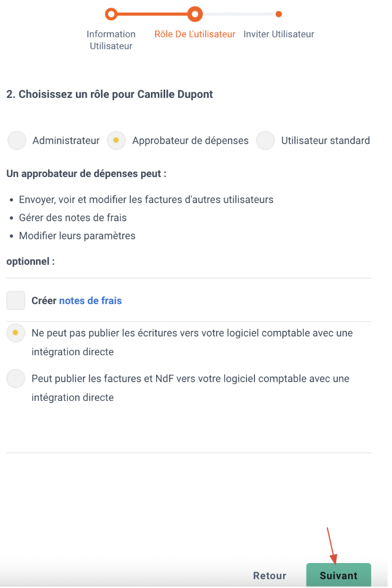Click the Information Utilisateur step circle
The width and height of the screenshot is (392, 588).
[x=111, y=14]
